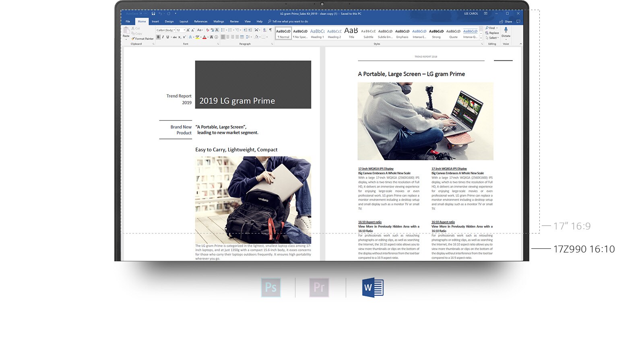Toggle Italic formatting
Image resolution: width=644 pixels, height=337 pixels.
[163, 37]
